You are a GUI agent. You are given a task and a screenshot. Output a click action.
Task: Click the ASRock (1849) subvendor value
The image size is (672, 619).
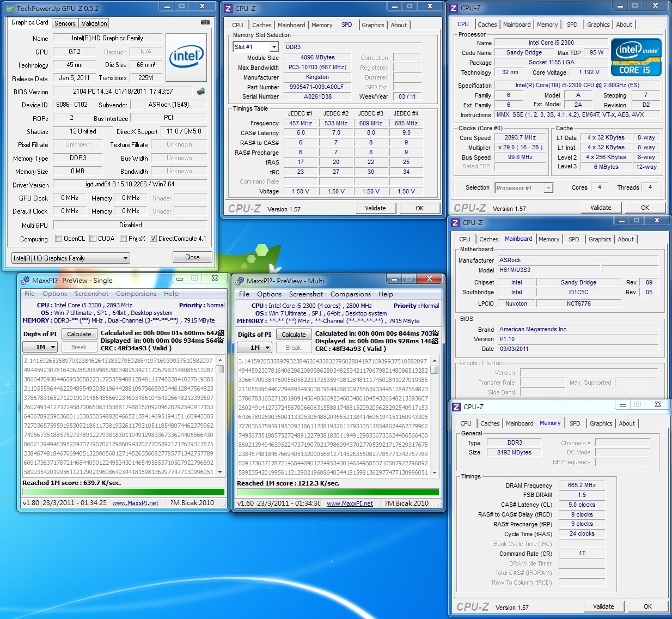169,105
